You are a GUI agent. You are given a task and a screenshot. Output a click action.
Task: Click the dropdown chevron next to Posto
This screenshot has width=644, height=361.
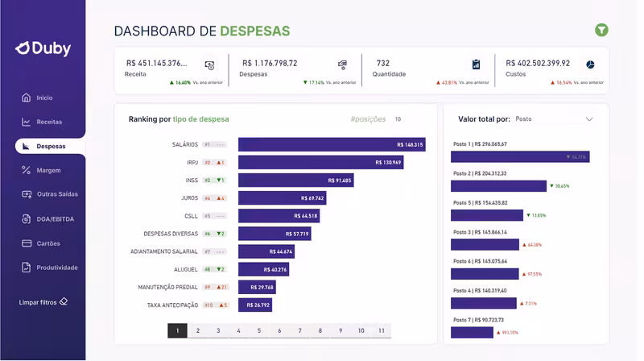[589, 119]
